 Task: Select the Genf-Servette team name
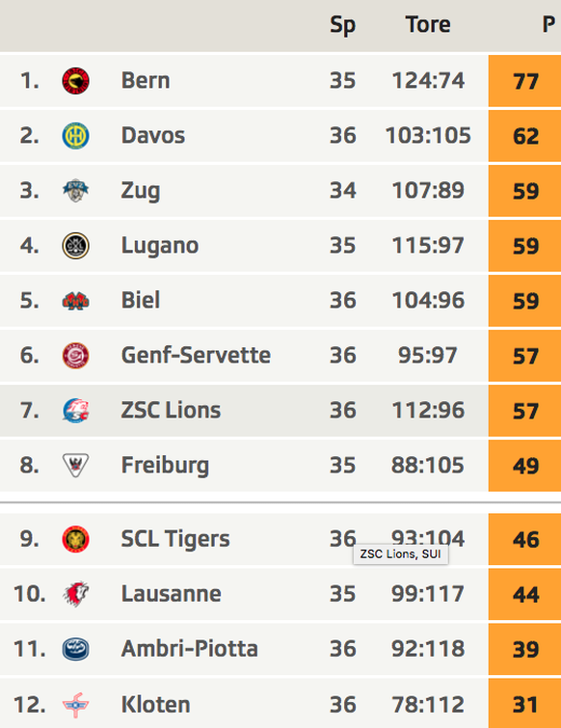coord(196,355)
